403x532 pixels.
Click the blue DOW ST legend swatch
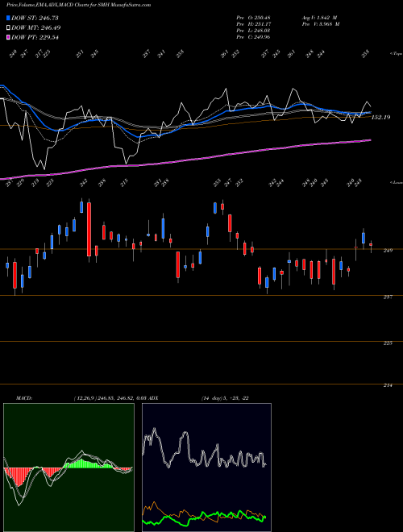(x=8, y=18)
